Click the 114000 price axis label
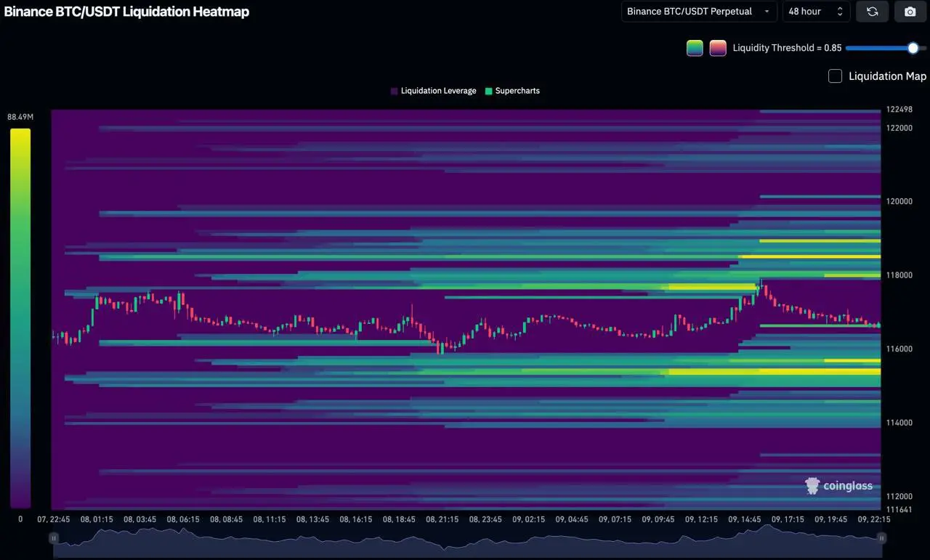The image size is (930, 560). 899,423
